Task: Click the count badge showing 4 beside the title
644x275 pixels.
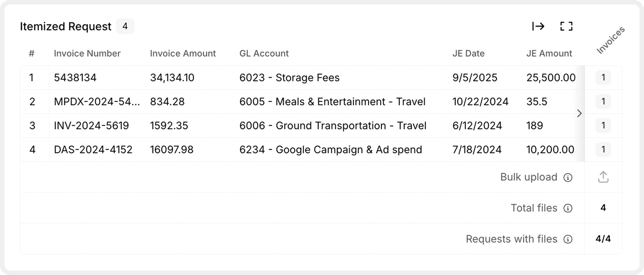Action: point(125,26)
